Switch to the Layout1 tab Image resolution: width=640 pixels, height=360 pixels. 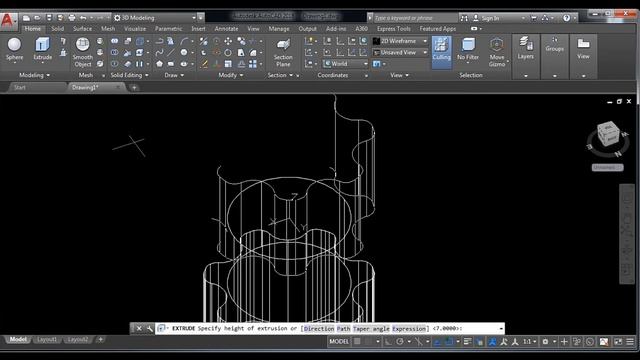(47, 340)
